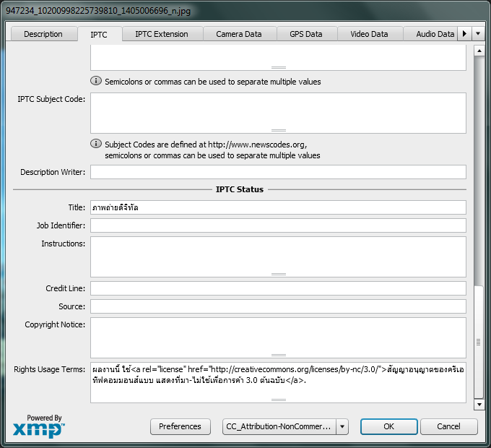491x448 pixels.
Task: Click the Rights Usage Terms resize grip
Action: point(279,400)
